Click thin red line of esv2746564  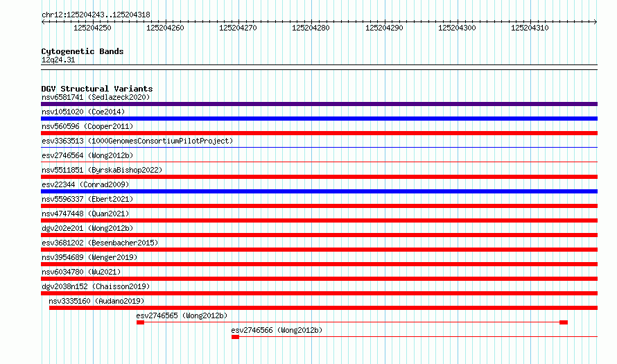coord(319,162)
